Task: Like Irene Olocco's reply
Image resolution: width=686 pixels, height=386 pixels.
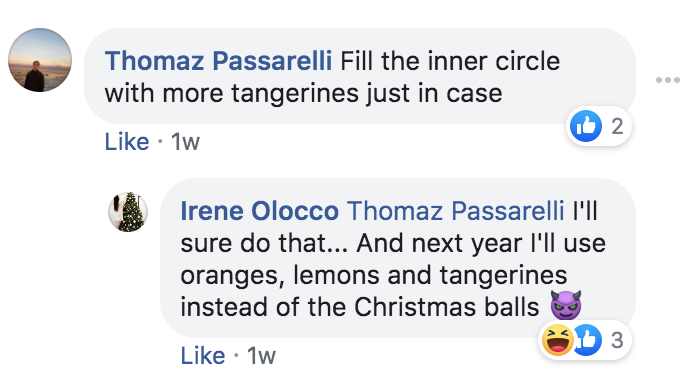Action: pyautogui.click(x=203, y=355)
